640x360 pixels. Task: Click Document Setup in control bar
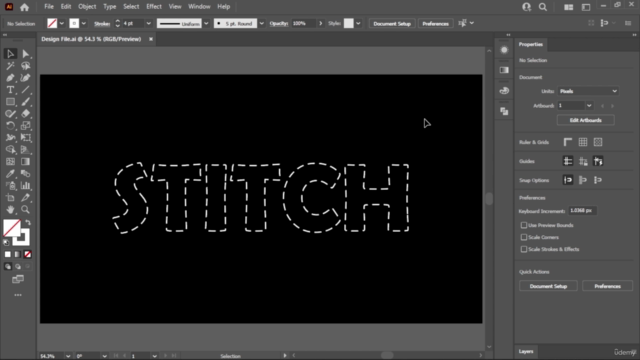click(392, 24)
